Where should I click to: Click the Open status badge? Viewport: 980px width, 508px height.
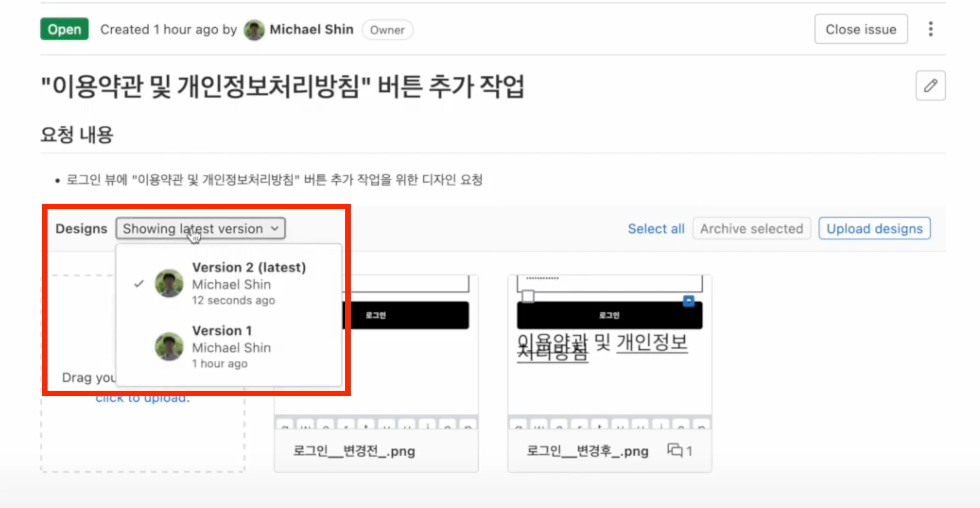64,29
